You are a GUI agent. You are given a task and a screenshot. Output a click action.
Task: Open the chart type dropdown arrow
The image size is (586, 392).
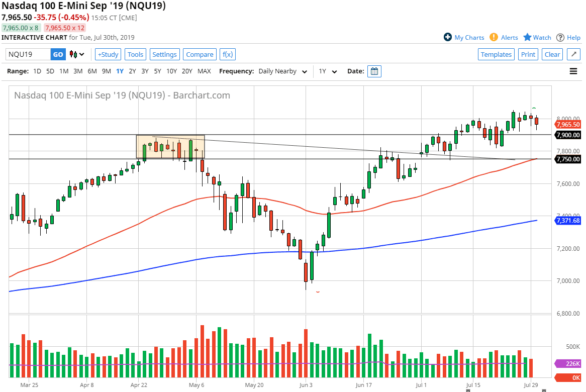82,54
